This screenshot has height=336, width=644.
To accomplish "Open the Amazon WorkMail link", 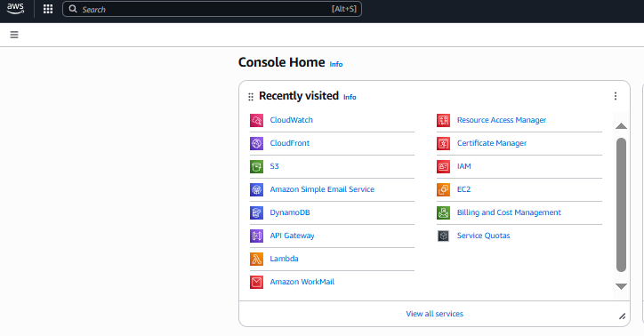I will [x=302, y=282].
